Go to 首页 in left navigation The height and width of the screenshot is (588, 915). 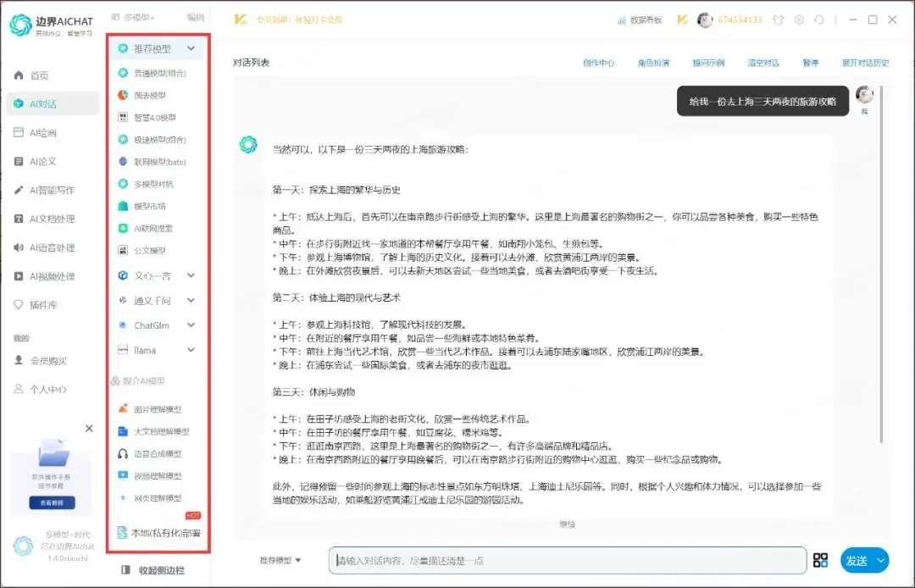(39, 75)
